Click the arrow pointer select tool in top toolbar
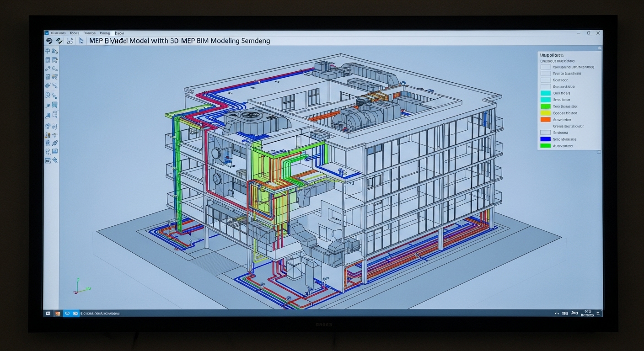 click(81, 41)
